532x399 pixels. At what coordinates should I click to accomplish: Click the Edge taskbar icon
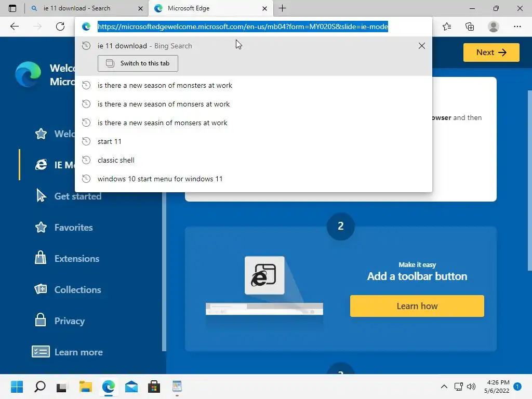pyautogui.click(x=108, y=387)
